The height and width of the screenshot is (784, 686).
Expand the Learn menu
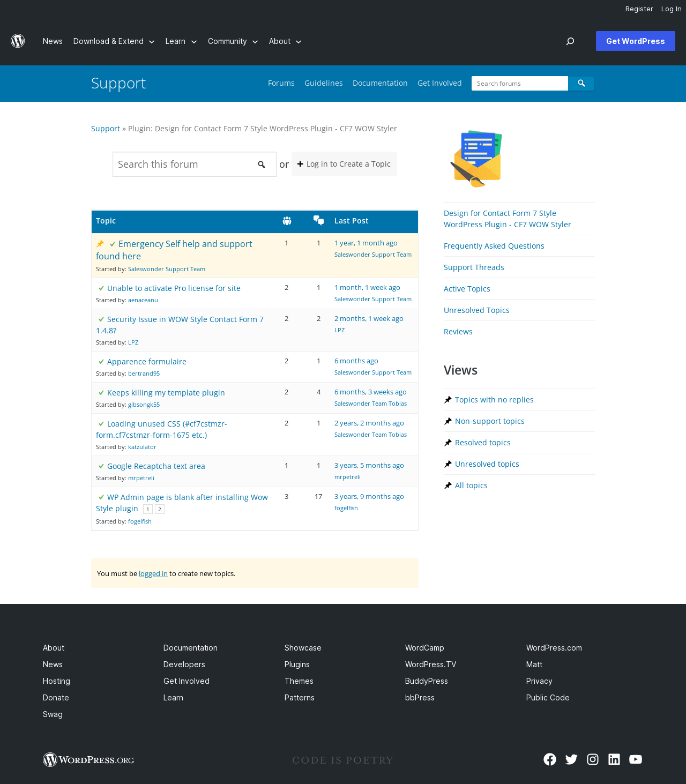181,41
